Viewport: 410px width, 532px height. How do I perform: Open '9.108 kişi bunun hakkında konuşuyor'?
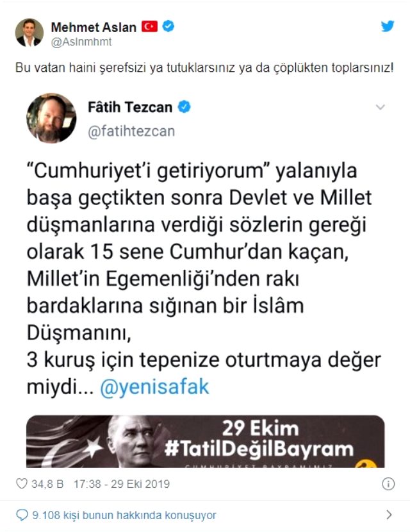pos(124,515)
